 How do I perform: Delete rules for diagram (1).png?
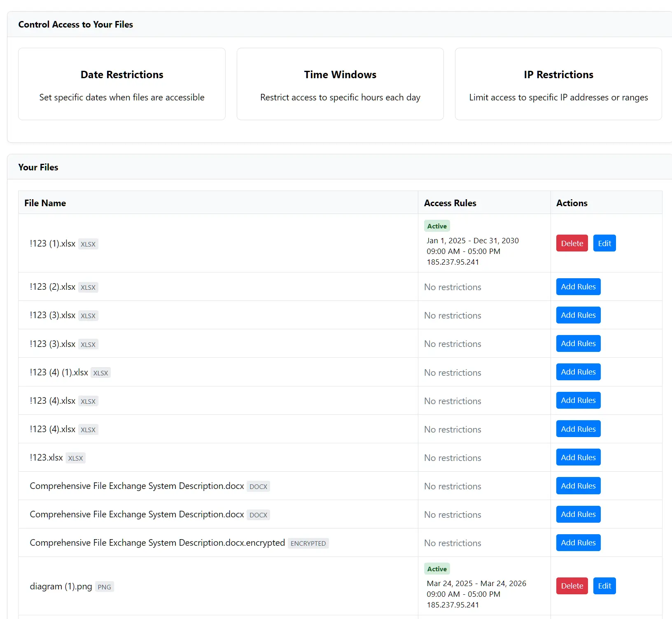[572, 586]
